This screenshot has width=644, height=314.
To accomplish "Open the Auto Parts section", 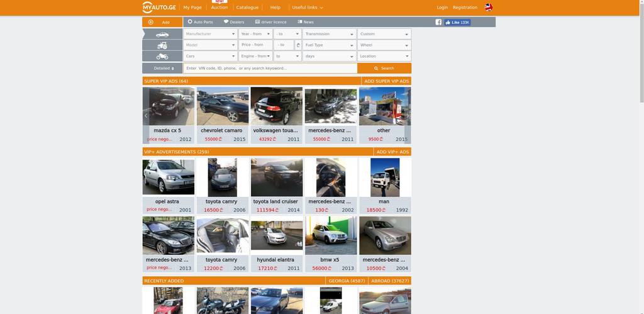I will 201,22.
